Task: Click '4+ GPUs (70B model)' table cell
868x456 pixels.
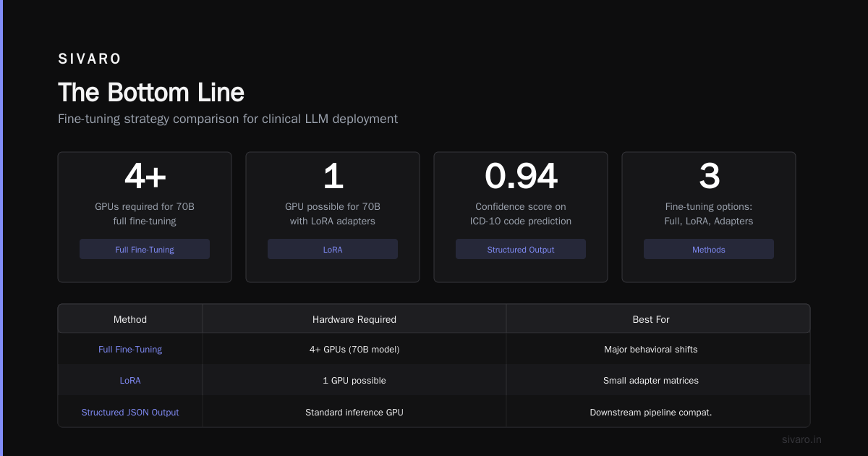Action: point(354,349)
